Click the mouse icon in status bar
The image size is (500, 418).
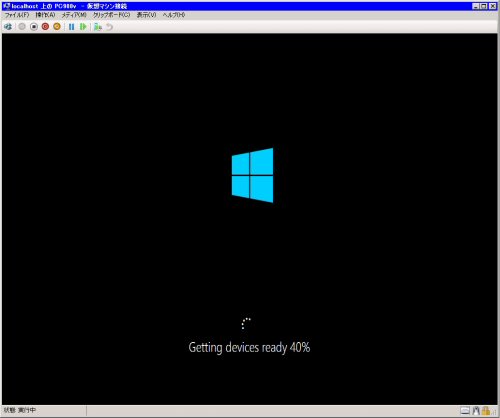pos(476,411)
